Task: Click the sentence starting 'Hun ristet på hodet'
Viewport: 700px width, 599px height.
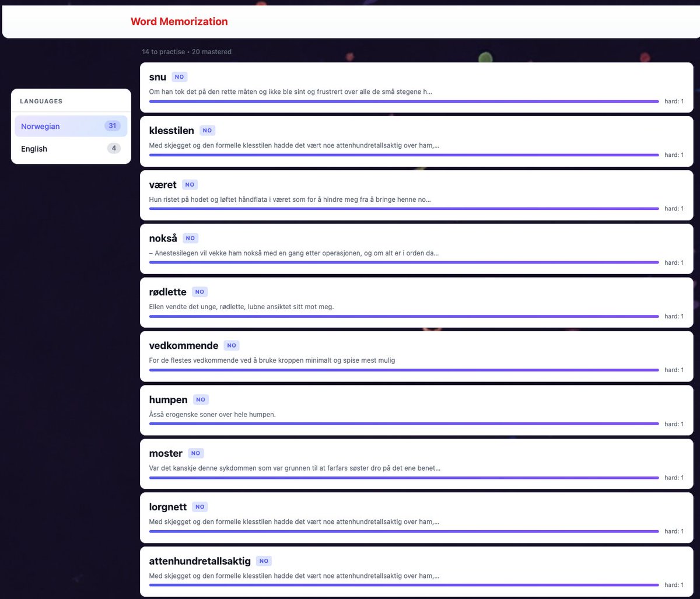Action: click(x=290, y=199)
